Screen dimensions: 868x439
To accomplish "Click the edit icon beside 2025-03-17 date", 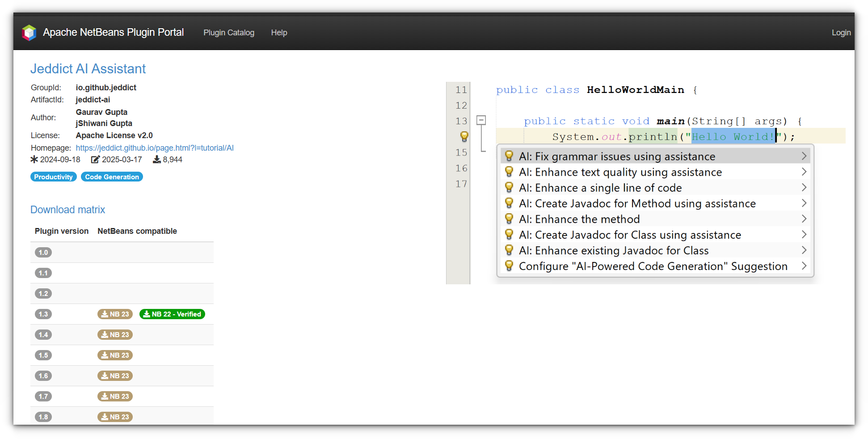I will click(95, 160).
